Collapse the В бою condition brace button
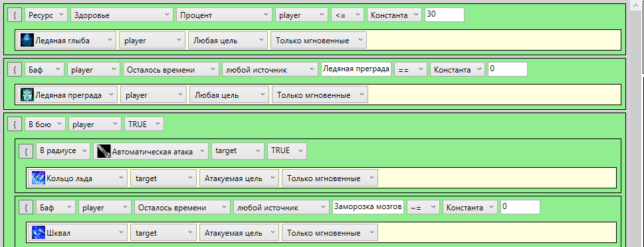The height and width of the screenshot is (247, 644). point(15,124)
